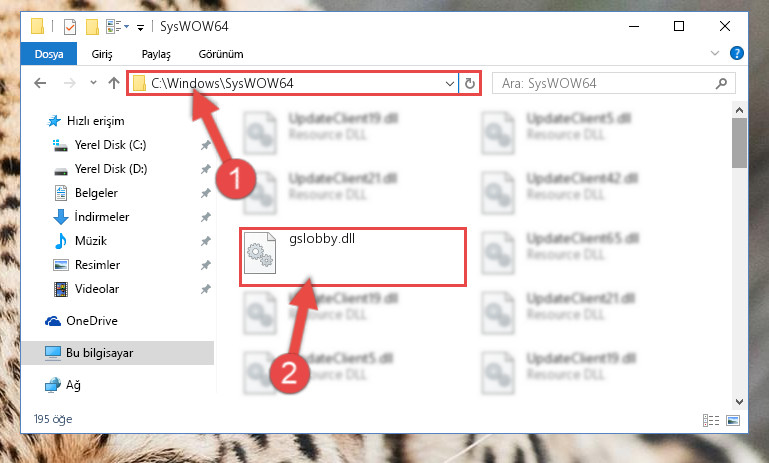Image resolution: width=769 pixels, height=463 pixels.
Task: Go up one folder level
Action: (114, 83)
